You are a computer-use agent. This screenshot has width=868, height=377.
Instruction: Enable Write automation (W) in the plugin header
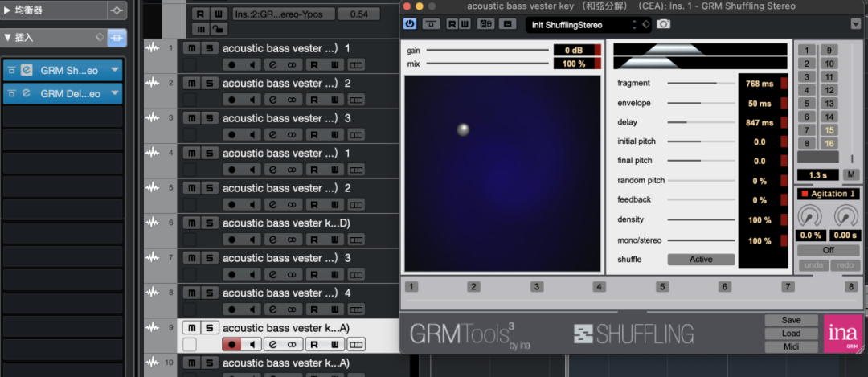coord(465,24)
